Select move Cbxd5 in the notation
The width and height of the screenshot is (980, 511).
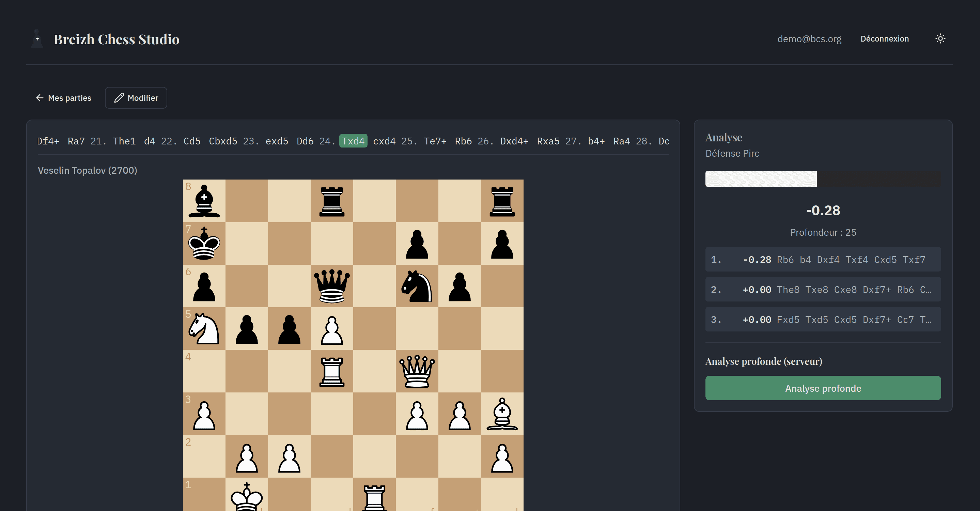tap(223, 141)
